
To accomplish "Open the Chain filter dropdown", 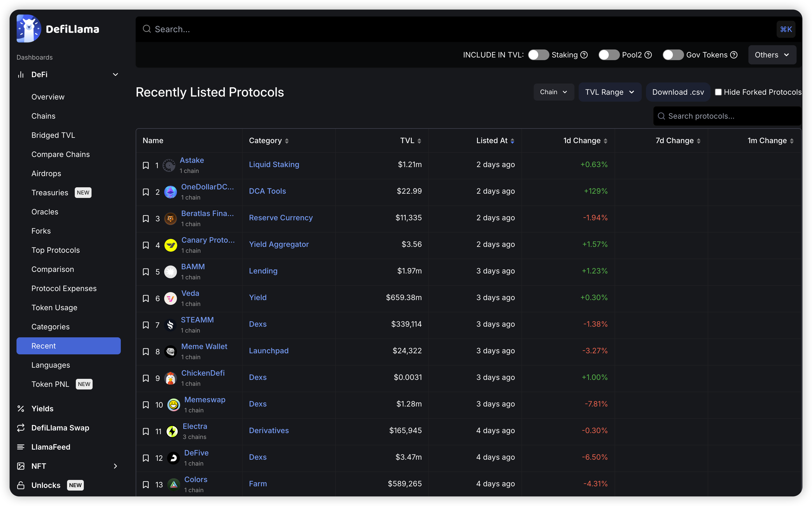I will pyautogui.click(x=554, y=92).
